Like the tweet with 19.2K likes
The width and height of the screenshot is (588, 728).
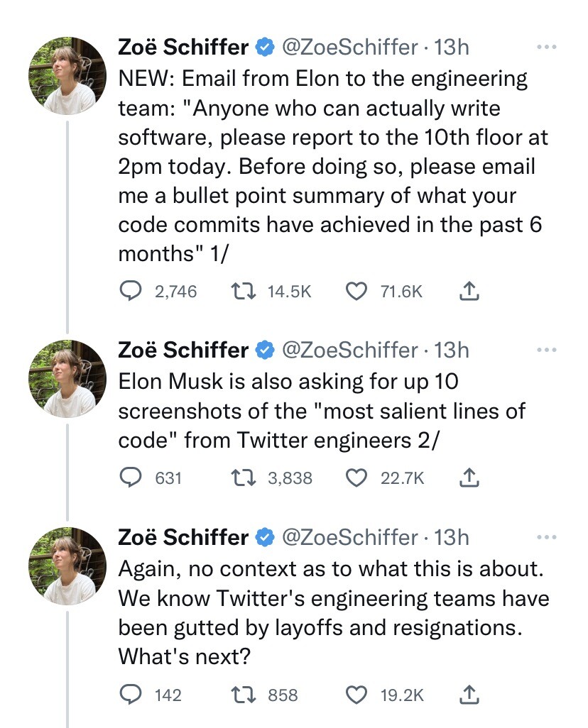[x=356, y=695]
